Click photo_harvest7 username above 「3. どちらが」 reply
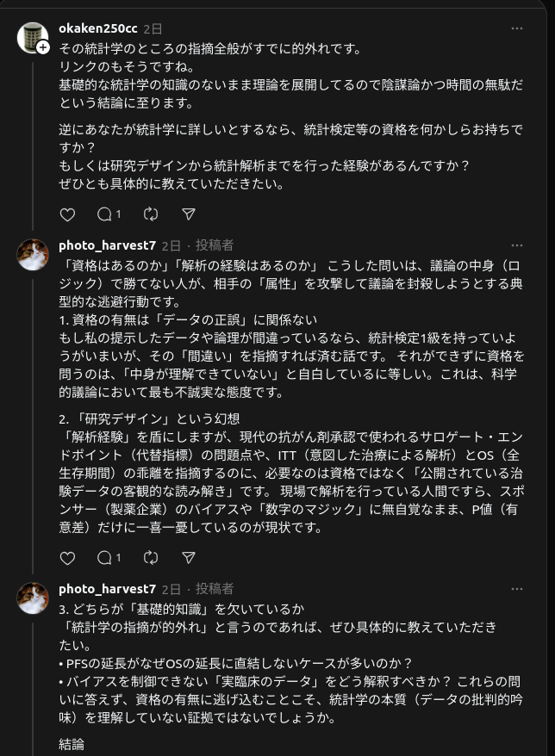Screen dimensions: 555x756 pyautogui.click(x=107, y=589)
